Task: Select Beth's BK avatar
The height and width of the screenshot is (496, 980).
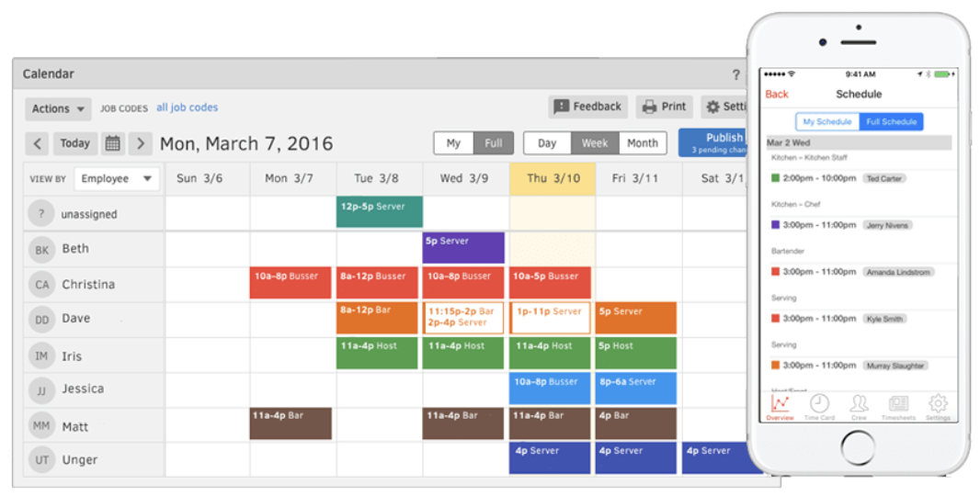Action: (x=41, y=250)
